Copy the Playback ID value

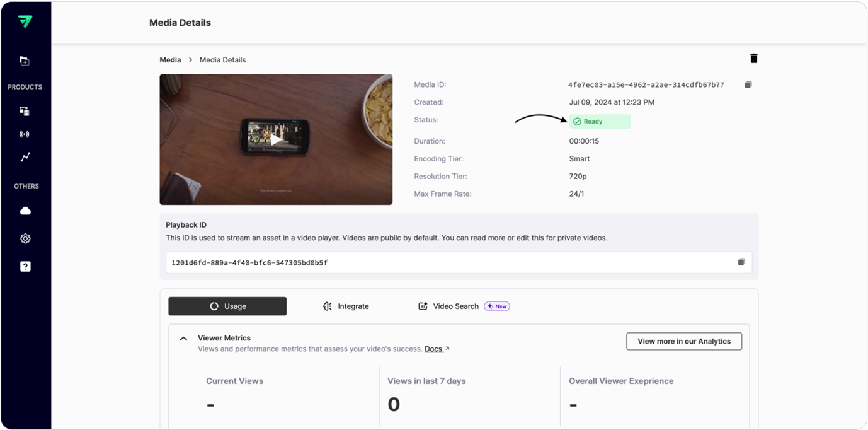[741, 262]
